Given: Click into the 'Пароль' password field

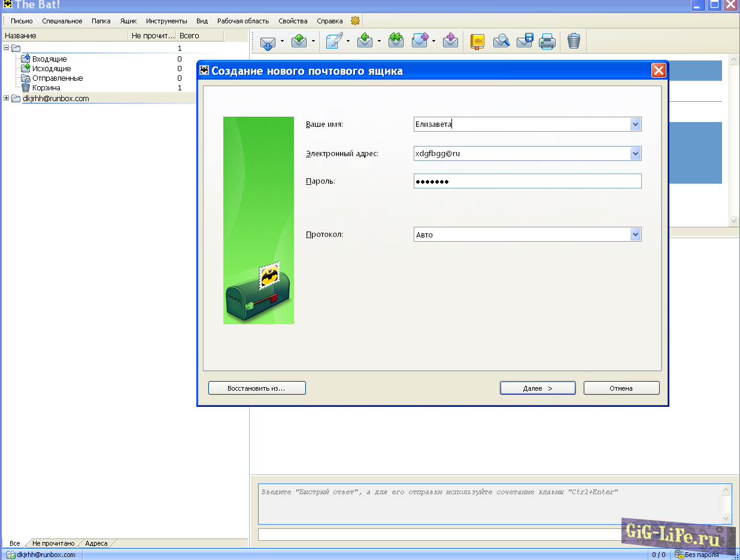Looking at the screenshot, I should coord(527,181).
